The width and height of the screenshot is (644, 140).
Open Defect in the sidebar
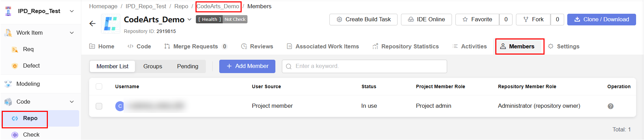click(31, 66)
